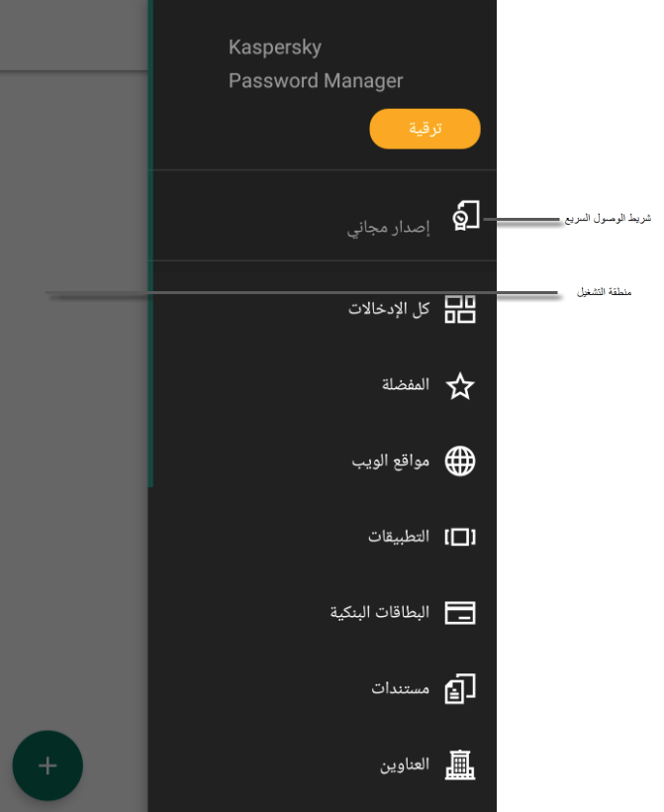This screenshot has height=812, width=664.
Task: Click the orange ترقية upgrade button
Action: (x=425, y=130)
